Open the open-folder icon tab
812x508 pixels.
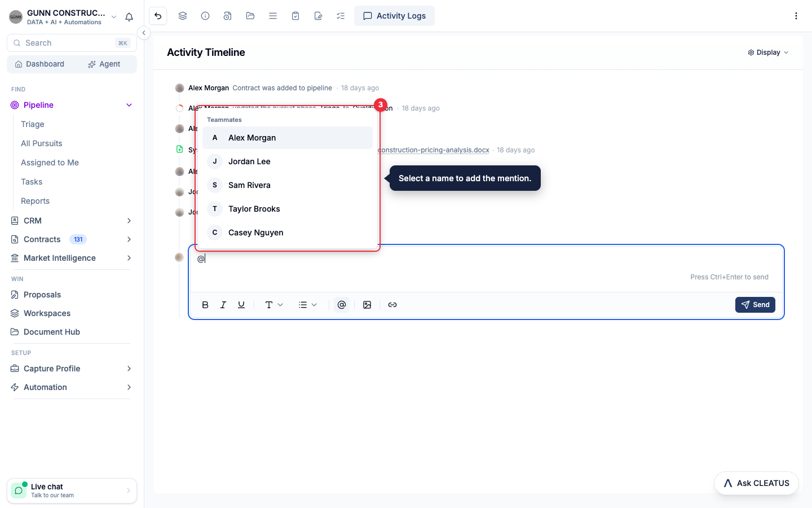click(x=250, y=16)
